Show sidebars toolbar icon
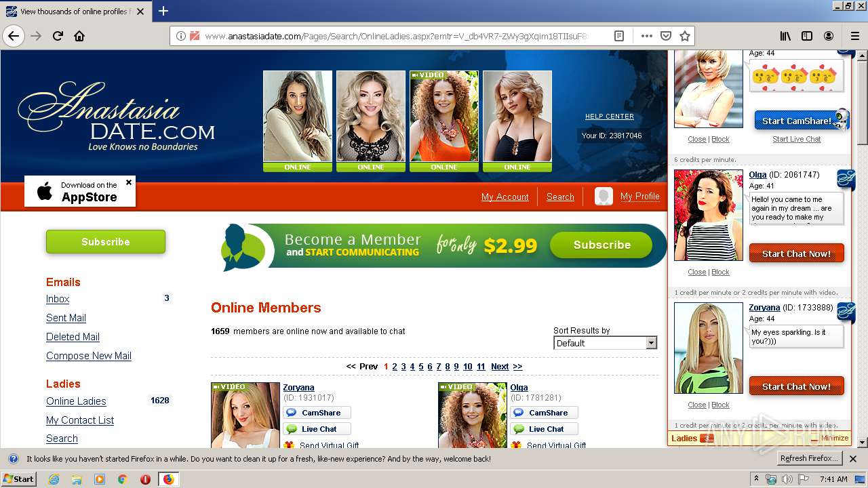This screenshot has width=868, height=488. (x=807, y=36)
